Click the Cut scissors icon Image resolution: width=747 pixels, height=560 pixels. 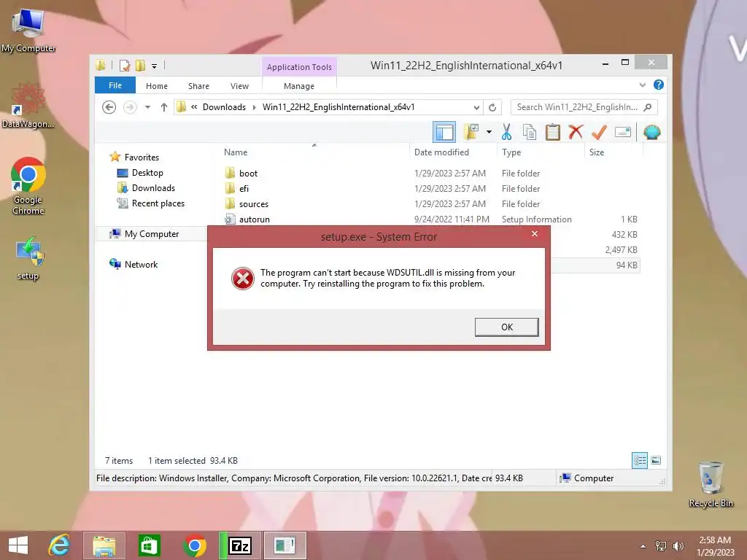(x=506, y=132)
